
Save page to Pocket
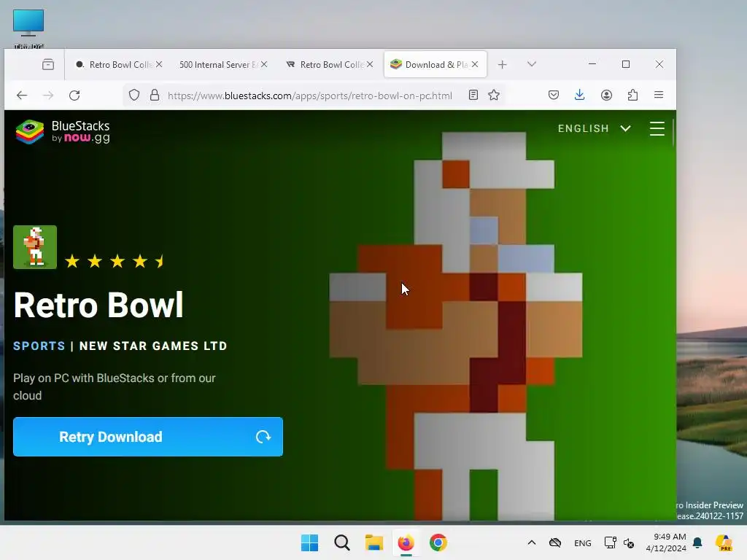[x=554, y=96]
